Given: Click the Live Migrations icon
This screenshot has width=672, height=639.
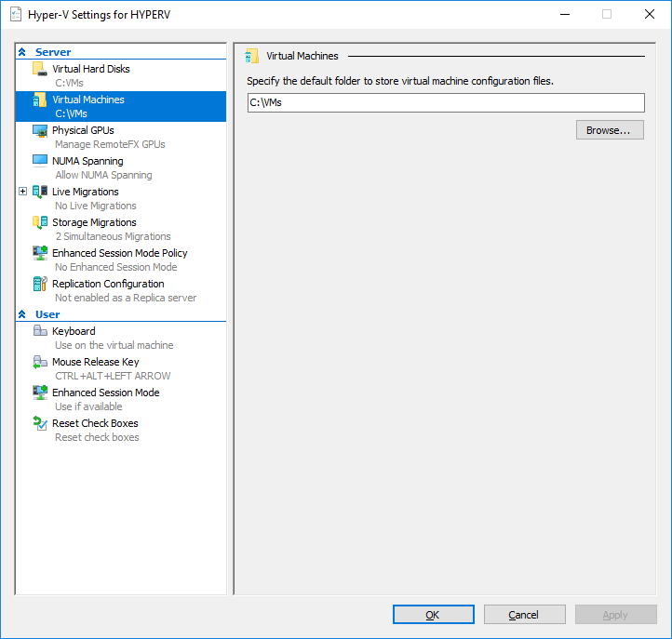Looking at the screenshot, I should (40, 192).
